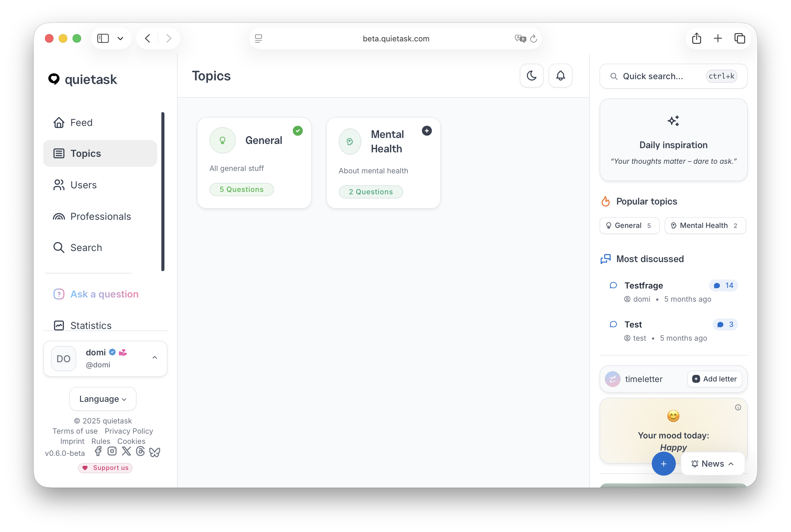Viewport: 791px width, 532px height.
Task: Click the X social icon
Action: (126, 451)
